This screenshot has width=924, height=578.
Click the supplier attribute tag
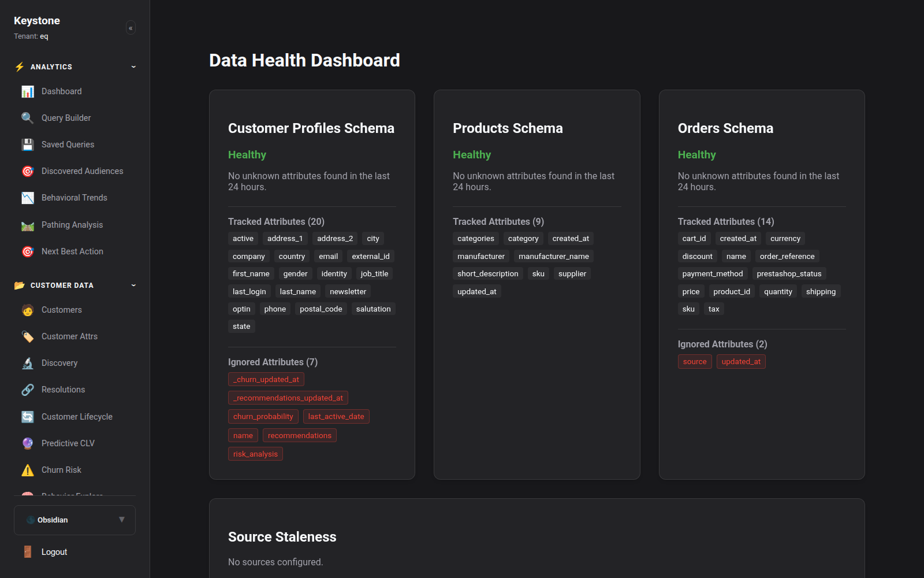572,273
